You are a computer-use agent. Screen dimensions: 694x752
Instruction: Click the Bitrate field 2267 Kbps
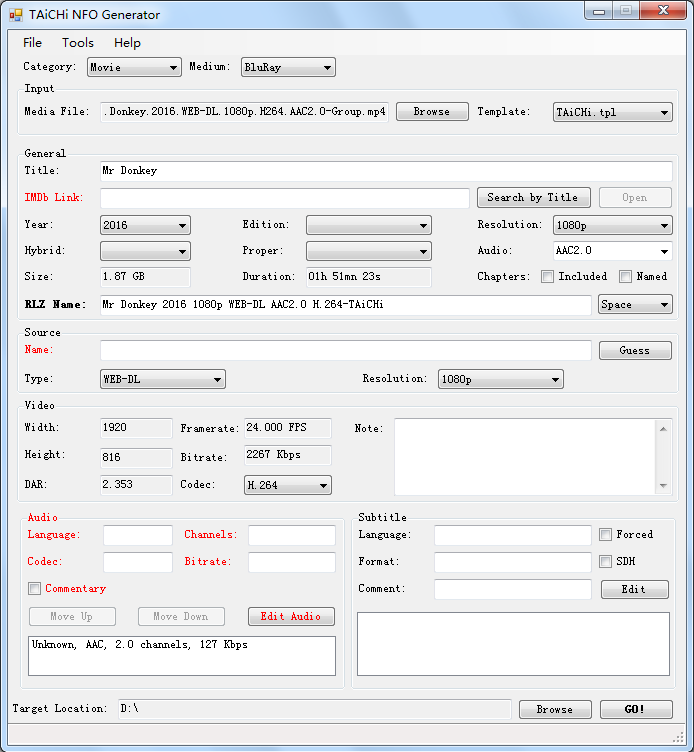click(288, 455)
